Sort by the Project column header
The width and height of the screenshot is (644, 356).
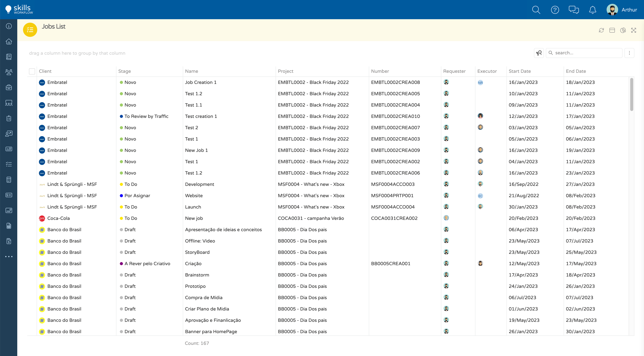[286, 71]
